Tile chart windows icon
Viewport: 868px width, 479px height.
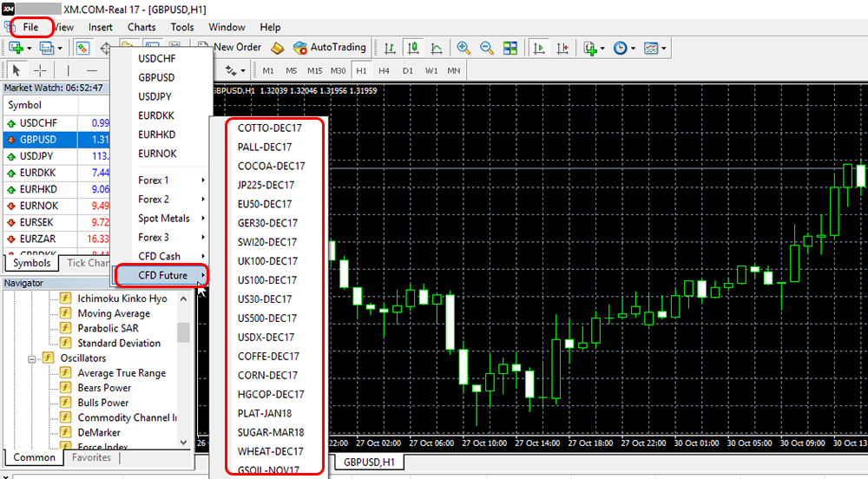pyautogui.click(x=510, y=48)
